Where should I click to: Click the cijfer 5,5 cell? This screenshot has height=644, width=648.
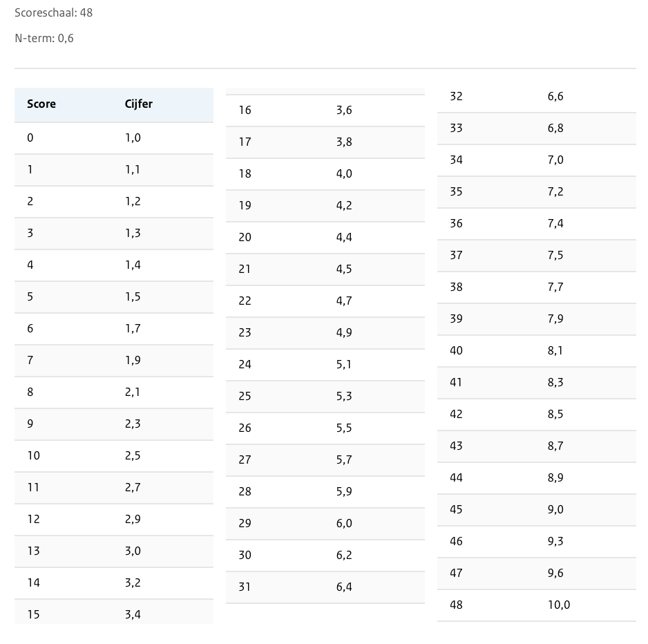tap(344, 428)
